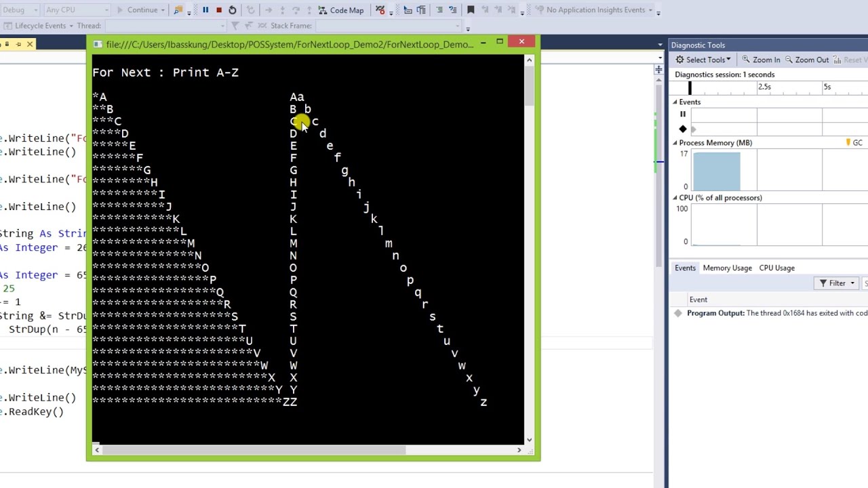Click the Pause debugging icon

pyautogui.click(x=205, y=10)
